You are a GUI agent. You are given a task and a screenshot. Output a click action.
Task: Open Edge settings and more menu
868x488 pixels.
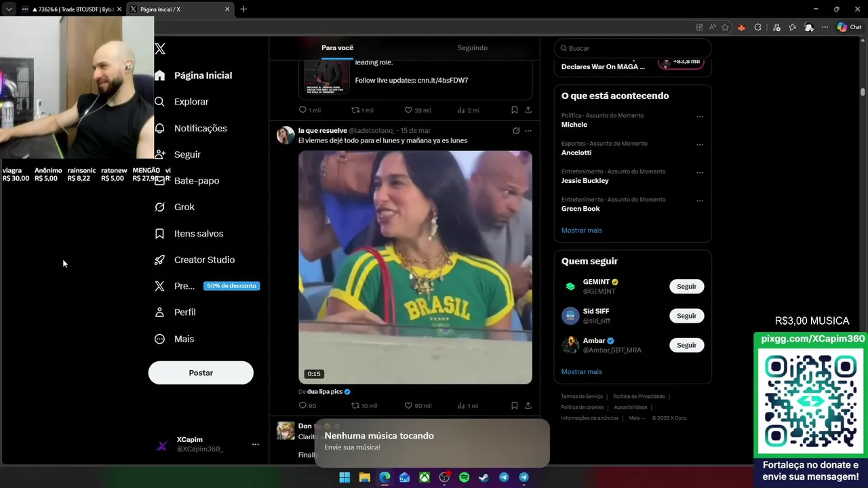click(825, 27)
